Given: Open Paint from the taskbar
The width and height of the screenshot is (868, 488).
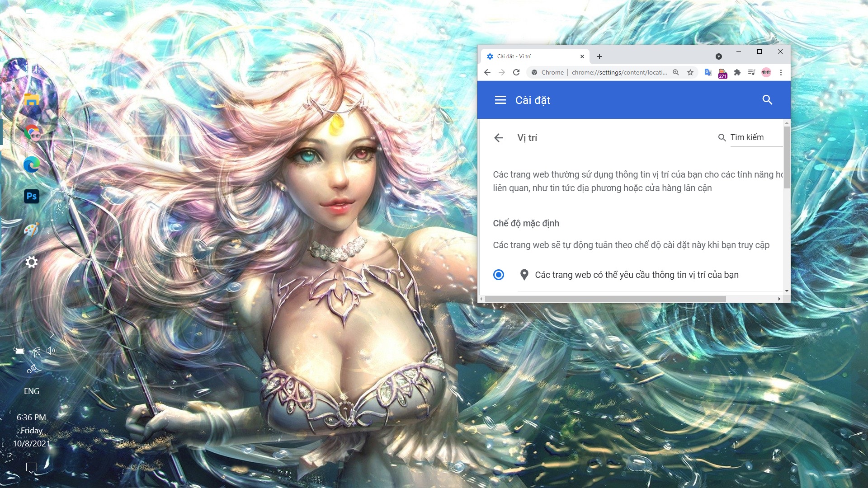Looking at the screenshot, I should [31, 229].
